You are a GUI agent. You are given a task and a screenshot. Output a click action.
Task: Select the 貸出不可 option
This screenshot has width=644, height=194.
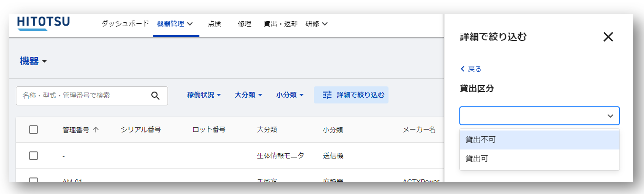pyautogui.click(x=539, y=140)
